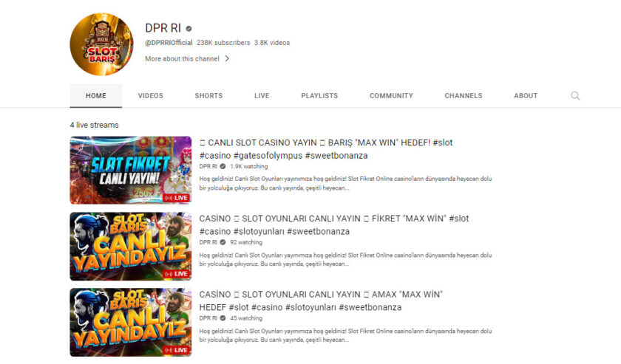Screen dimensions: 621x364
Task: Open the Shorts tab
Action: (x=208, y=96)
